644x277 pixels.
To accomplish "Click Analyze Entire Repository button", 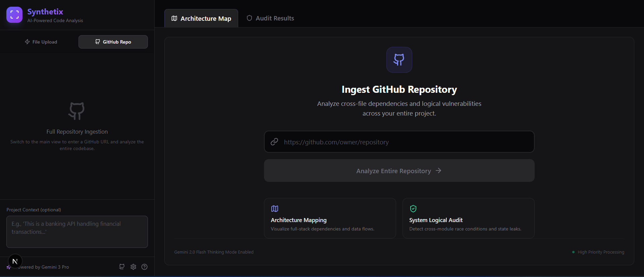I will point(399,170).
